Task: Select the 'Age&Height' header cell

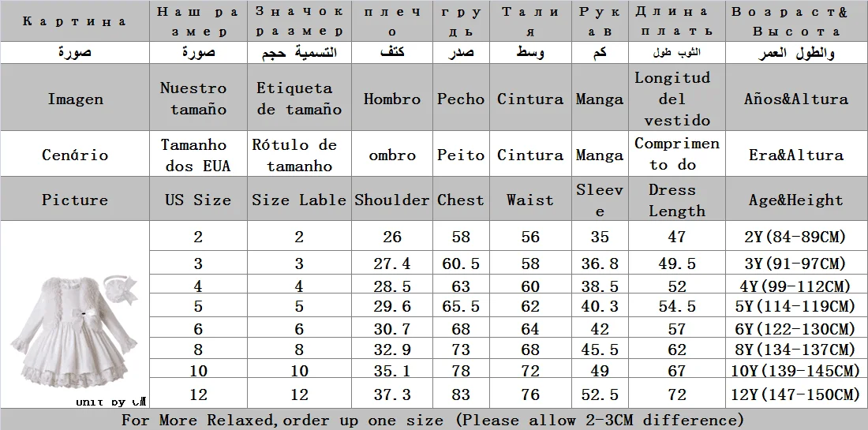Action: 796,200
